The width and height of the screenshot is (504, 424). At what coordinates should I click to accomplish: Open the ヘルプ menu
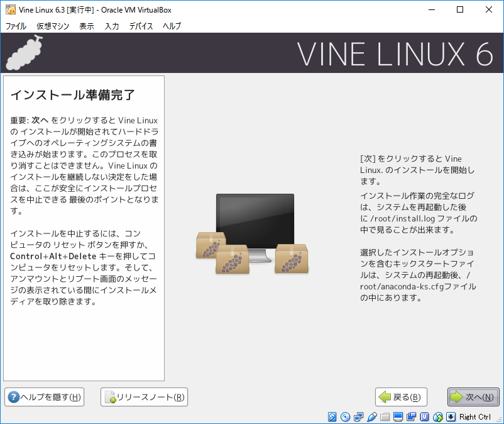172,26
